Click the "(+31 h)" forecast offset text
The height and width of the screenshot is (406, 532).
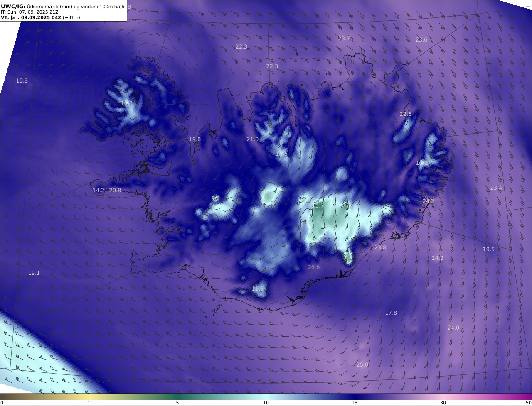(x=71, y=17)
